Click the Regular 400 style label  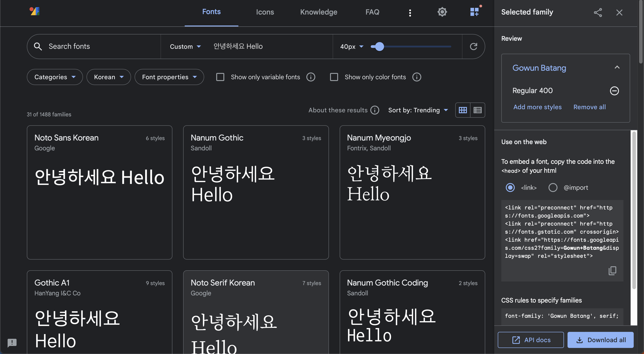pyautogui.click(x=532, y=91)
